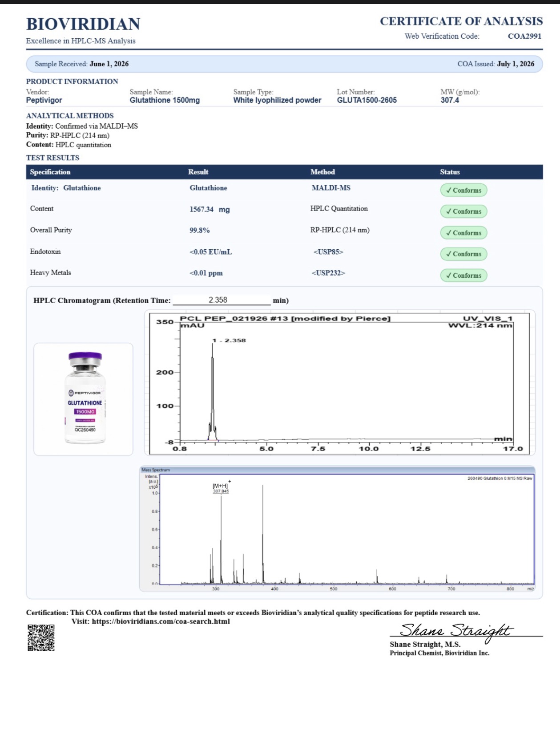The width and height of the screenshot is (560, 734).
Task: Select endotoxin result <0.05 EU/mL
Action: coord(210,252)
